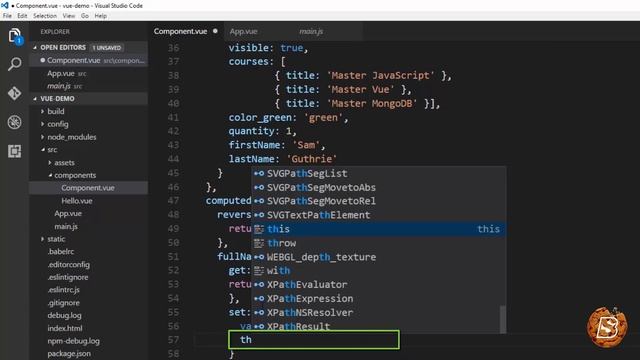Expand the config folder
The width and height of the screenshot is (640, 360).
coord(58,124)
